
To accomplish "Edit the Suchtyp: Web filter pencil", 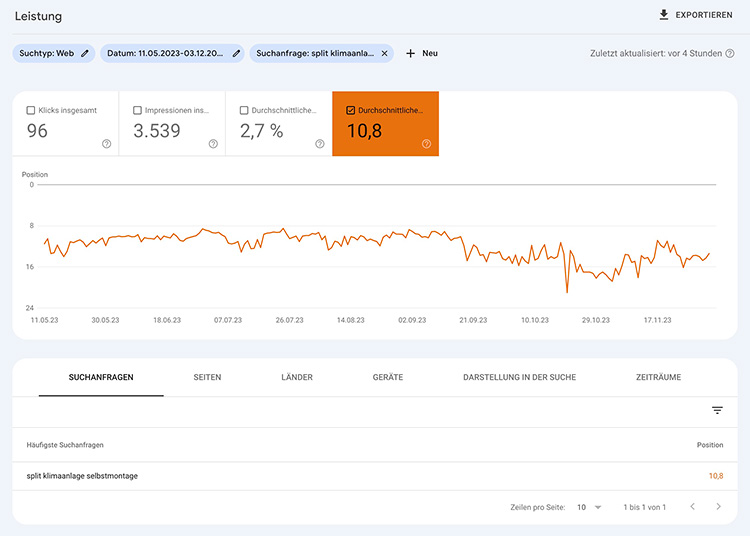I will coord(85,53).
